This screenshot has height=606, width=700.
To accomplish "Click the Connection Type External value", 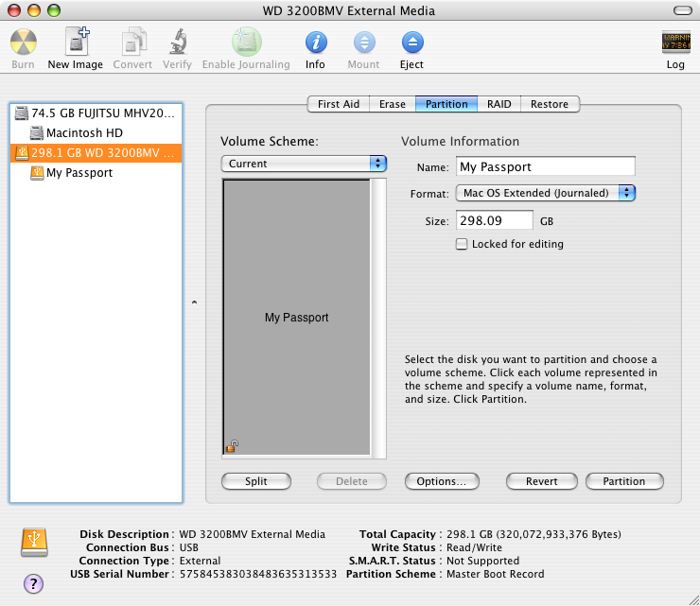I will pos(200,561).
